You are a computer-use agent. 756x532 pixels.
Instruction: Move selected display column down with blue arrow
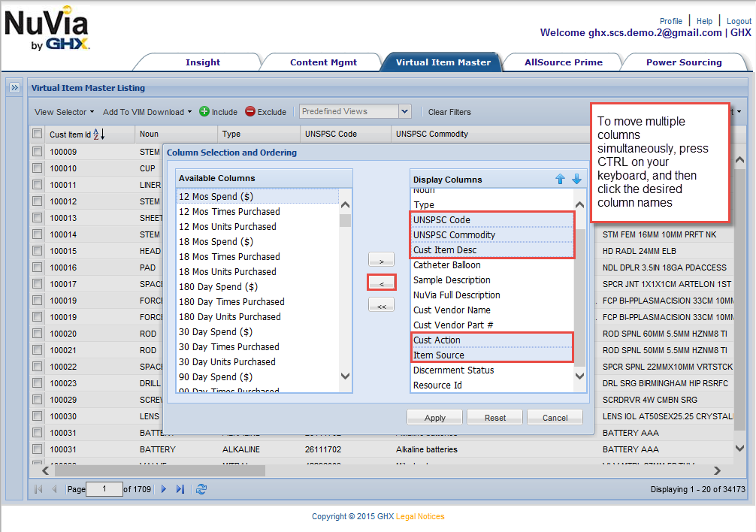(576, 180)
